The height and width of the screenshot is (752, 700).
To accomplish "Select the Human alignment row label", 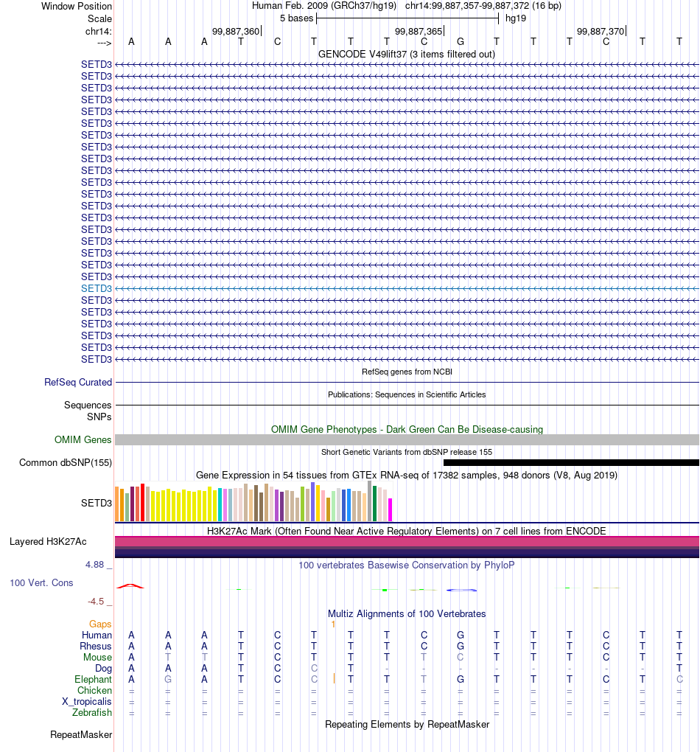I will [97, 635].
